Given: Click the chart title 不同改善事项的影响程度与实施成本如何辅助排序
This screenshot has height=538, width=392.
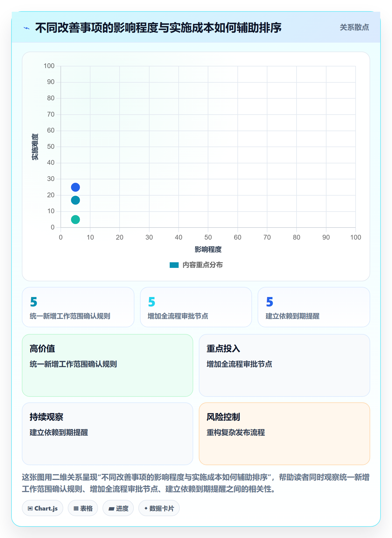Looking at the screenshot, I should click(x=158, y=28).
